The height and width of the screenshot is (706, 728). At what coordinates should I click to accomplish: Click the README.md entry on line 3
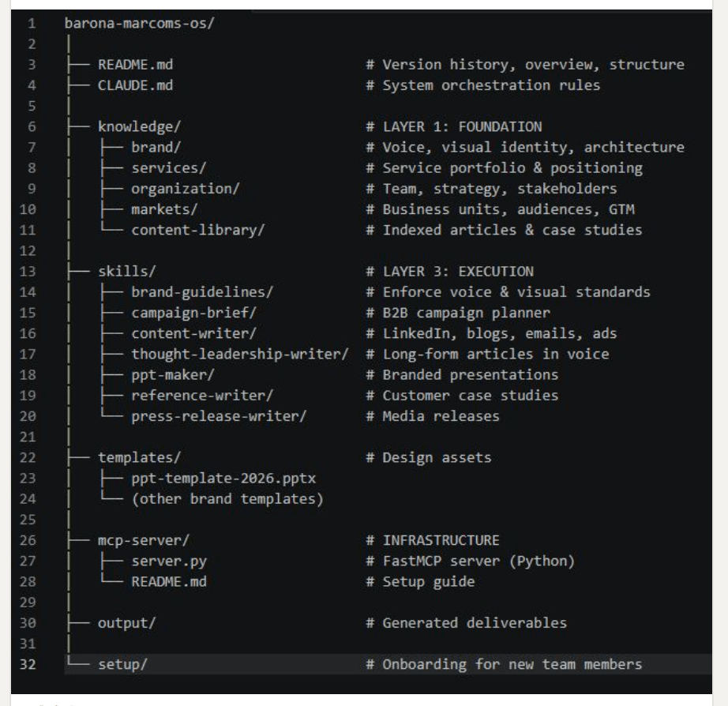tap(132, 65)
